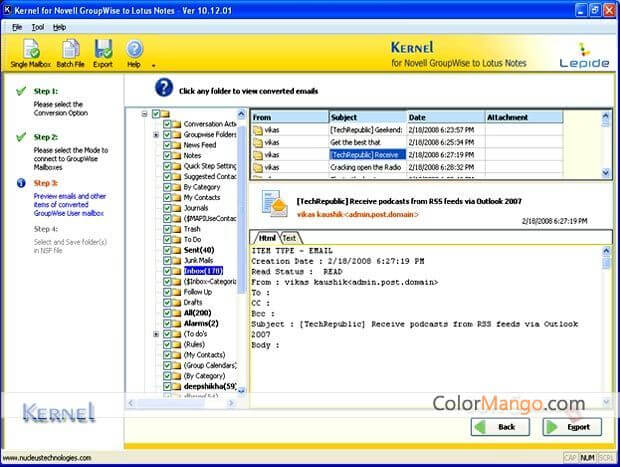The image size is (620, 467).
Task: Open the toolbar options arrow beside Help
Action: tap(153, 66)
